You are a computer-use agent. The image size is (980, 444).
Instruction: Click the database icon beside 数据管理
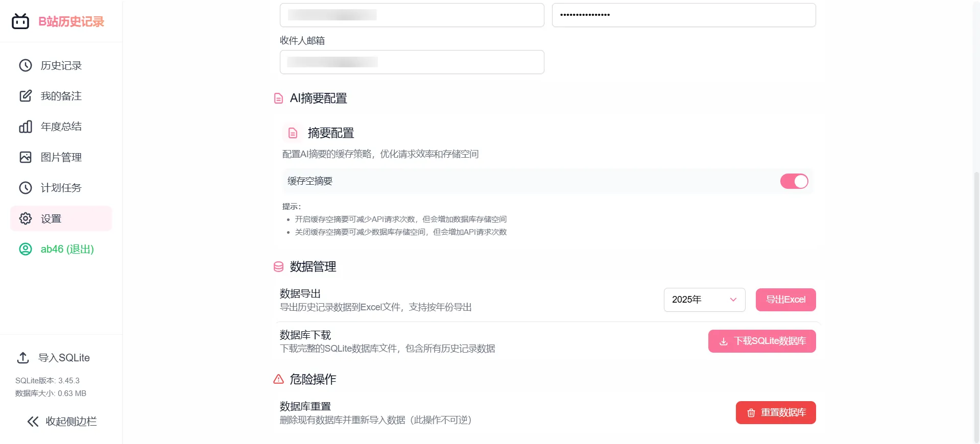(x=278, y=267)
